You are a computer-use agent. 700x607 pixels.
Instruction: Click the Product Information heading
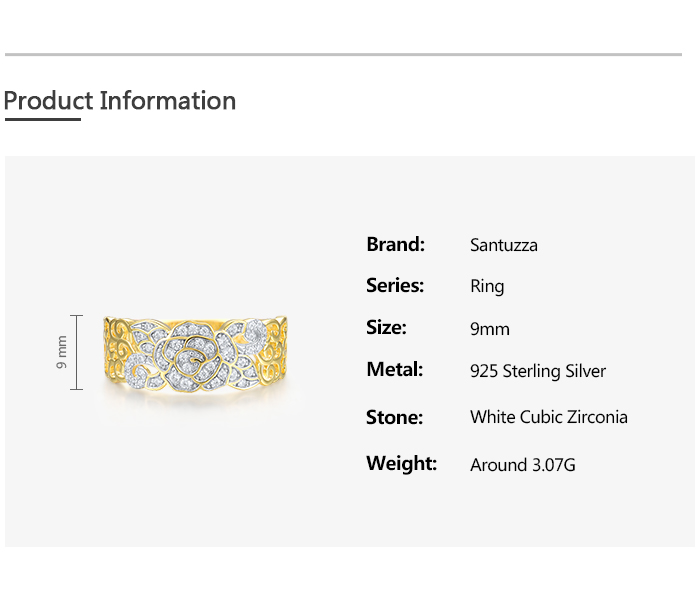click(x=120, y=101)
